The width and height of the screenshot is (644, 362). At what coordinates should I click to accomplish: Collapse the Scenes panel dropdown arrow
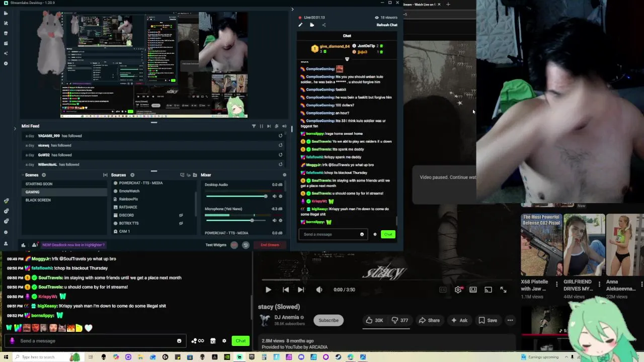pyautogui.click(x=23, y=175)
